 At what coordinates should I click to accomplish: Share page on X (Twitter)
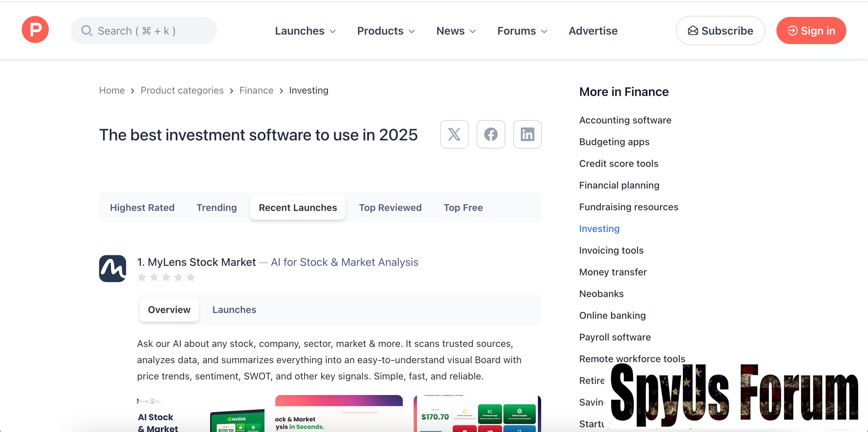[454, 134]
